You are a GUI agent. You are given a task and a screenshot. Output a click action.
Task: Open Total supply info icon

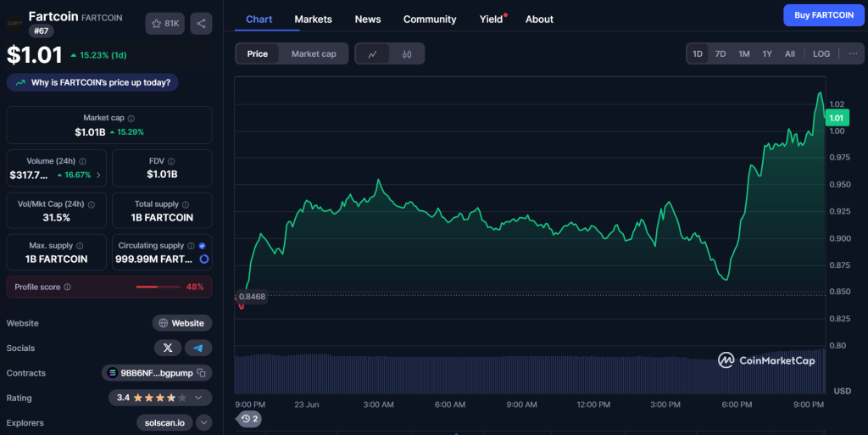pos(186,204)
